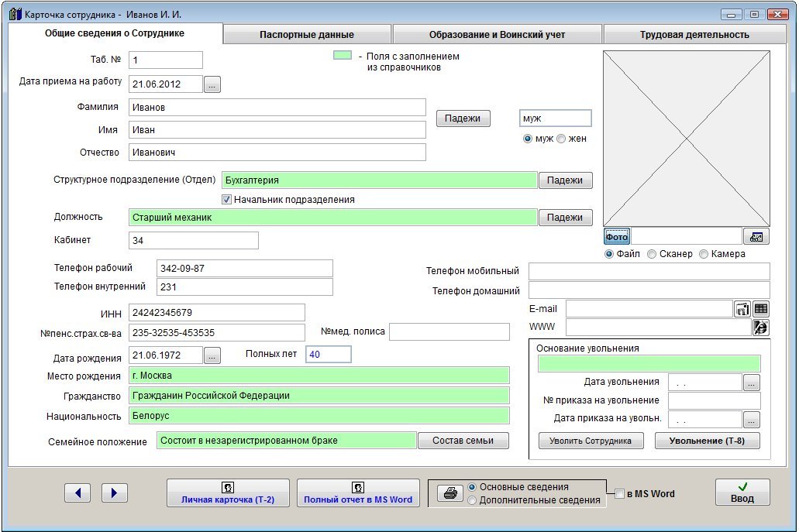Switch to Паспортные данные tab

click(x=307, y=34)
